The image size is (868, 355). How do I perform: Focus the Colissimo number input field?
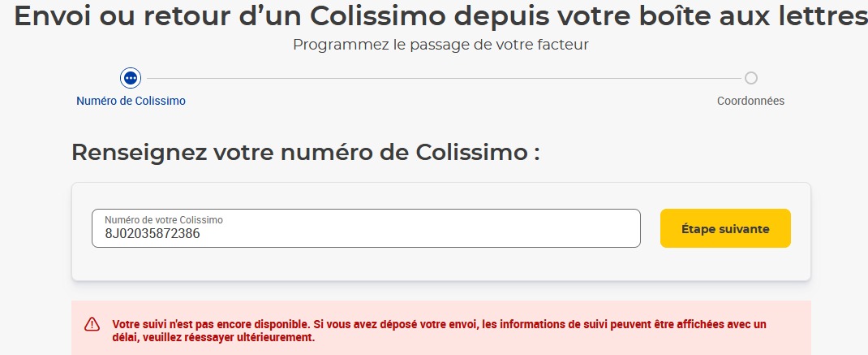(366, 228)
